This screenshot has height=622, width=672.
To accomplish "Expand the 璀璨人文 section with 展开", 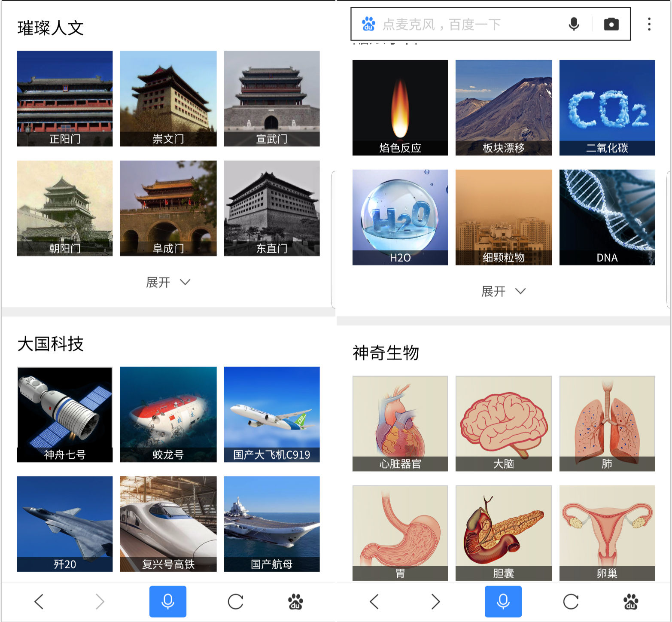I will point(168,282).
